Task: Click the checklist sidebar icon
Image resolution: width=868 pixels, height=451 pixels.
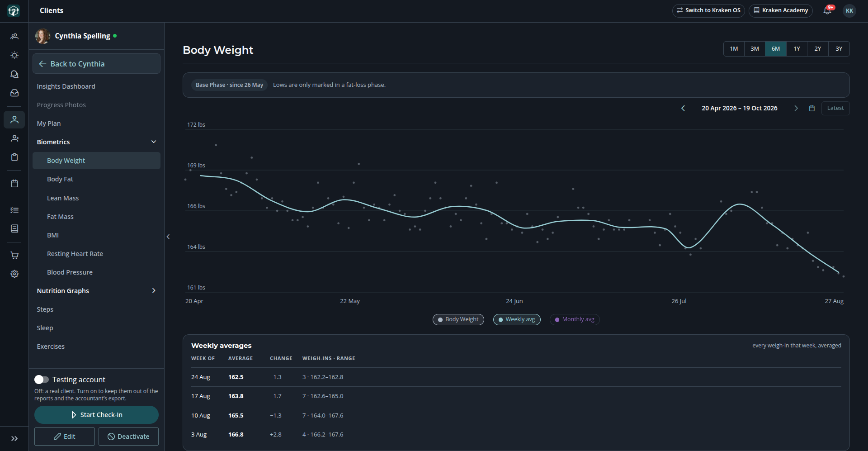Action: pos(14,210)
